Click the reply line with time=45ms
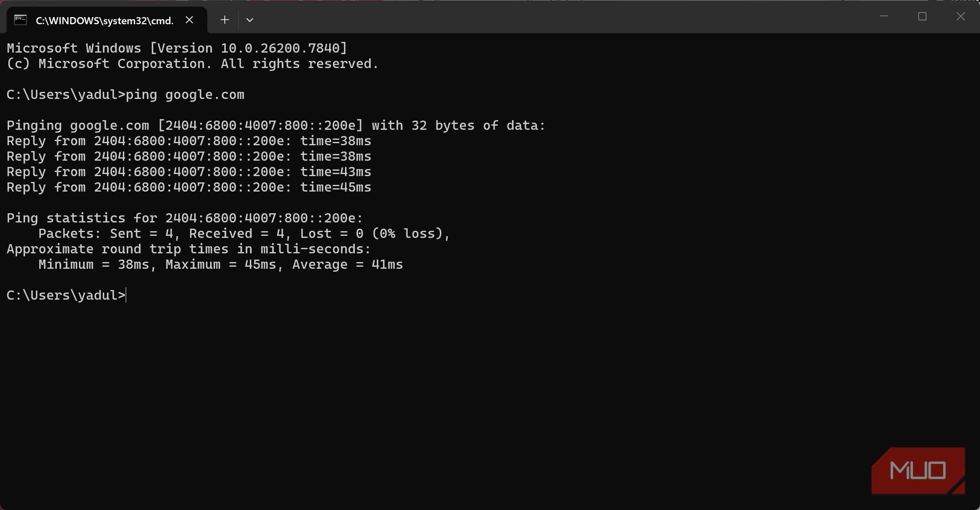980x510 pixels. [x=189, y=187]
